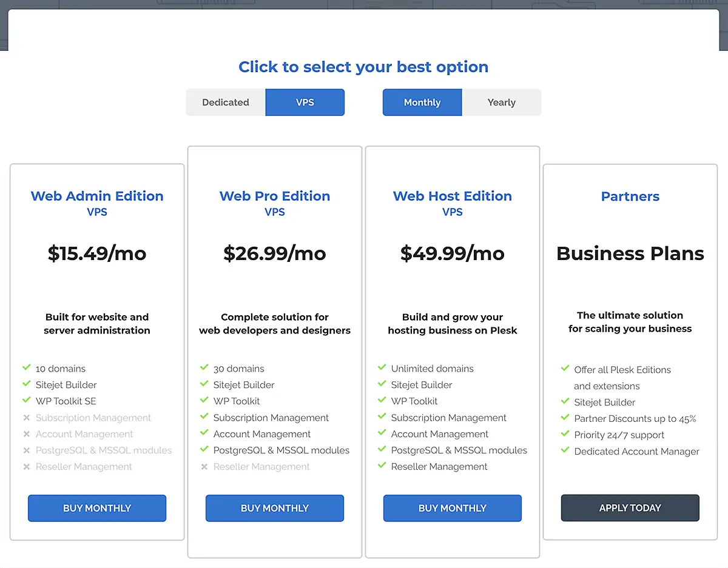Click green checkmark beside 10 domains
Image resolution: width=728 pixels, height=568 pixels.
tap(27, 367)
